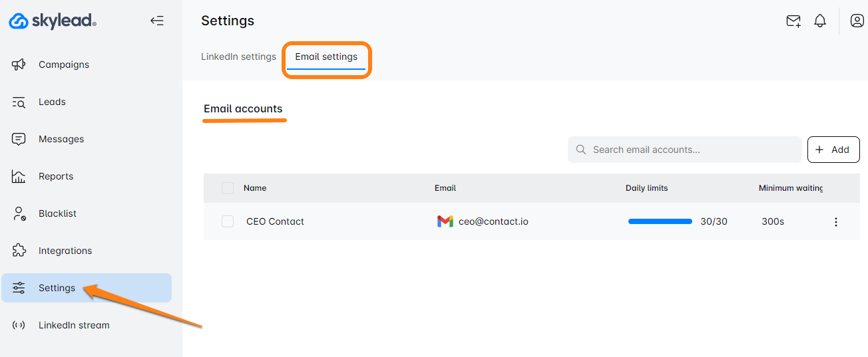This screenshot has height=357, width=868.
Task: Open the user profile menu
Action: (x=857, y=21)
